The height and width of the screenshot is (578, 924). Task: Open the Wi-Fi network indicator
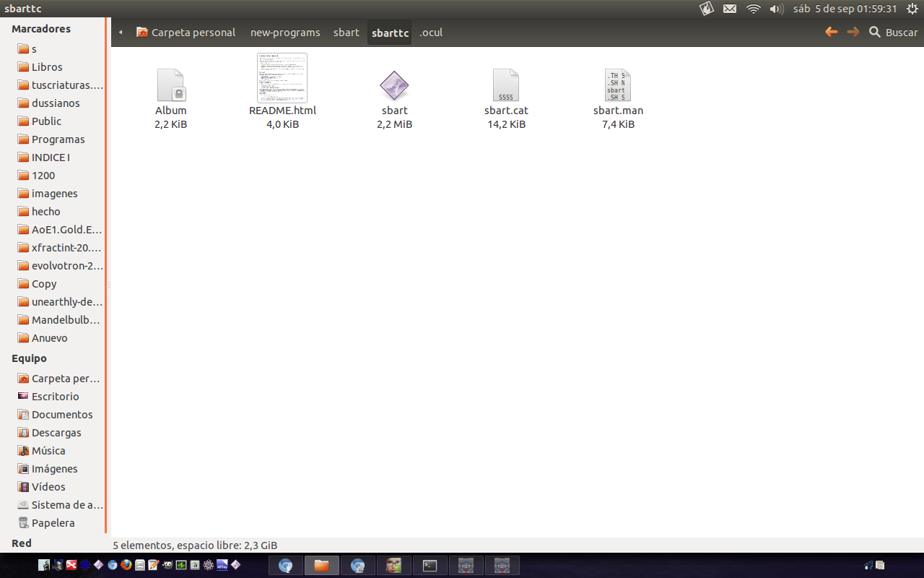(x=754, y=9)
